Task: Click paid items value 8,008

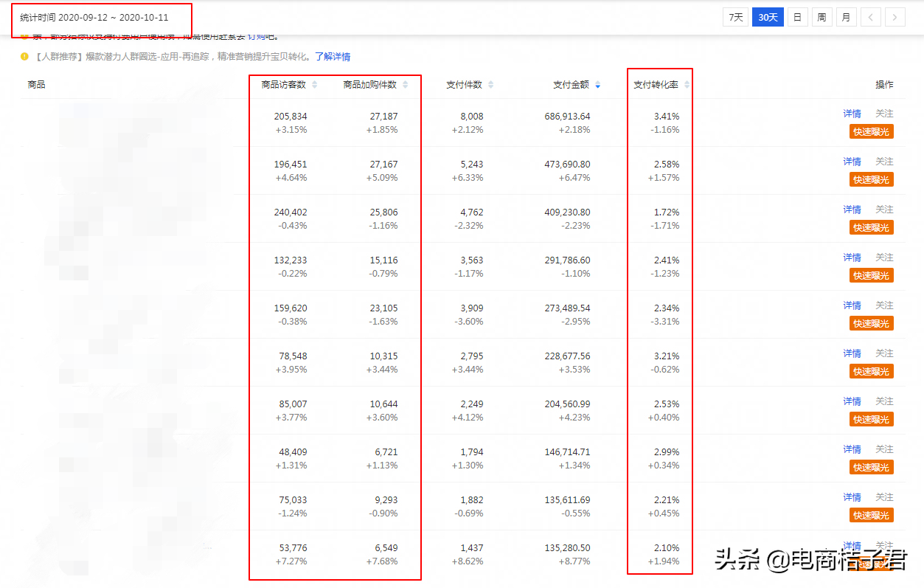Action: click(x=472, y=117)
